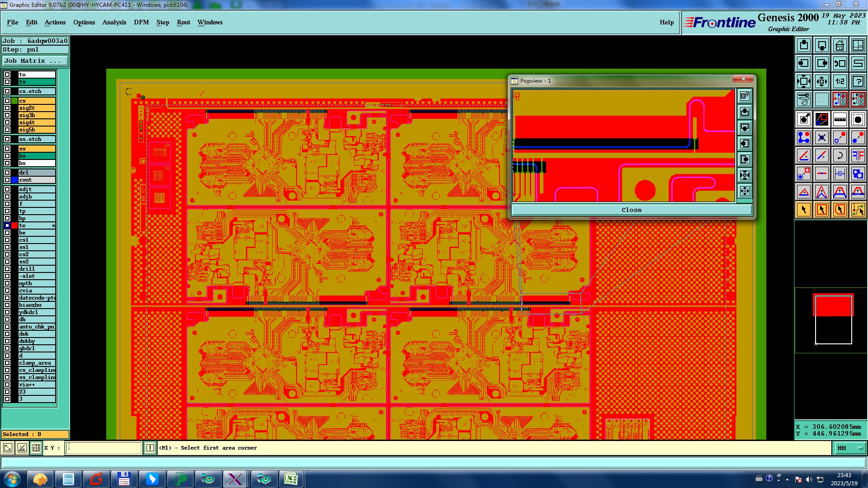The image size is (868, 488).
Task: Select the 1:2 zoom scale icon
Action: 840,81
